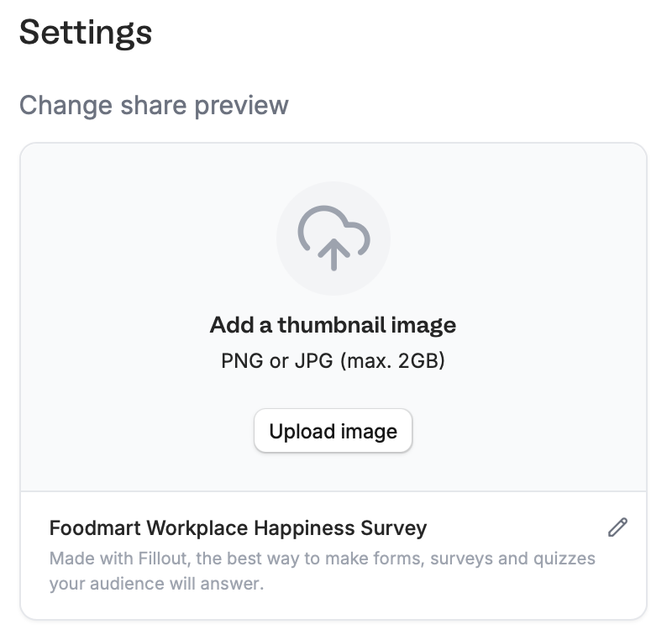This screenshot has height=640, width=672.
Task: Click the Made with Fillout description text
Action: click(323, 570)
